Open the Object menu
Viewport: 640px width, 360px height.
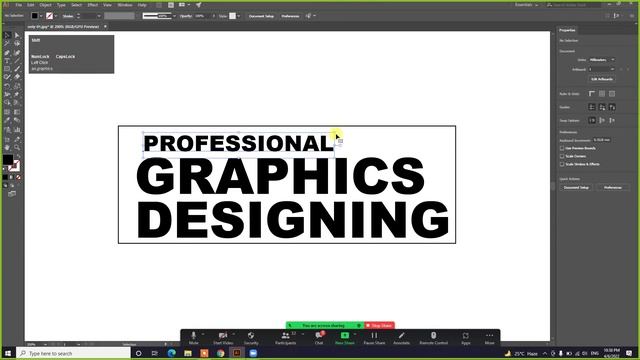pyautogui.click(x=45, y=5)
